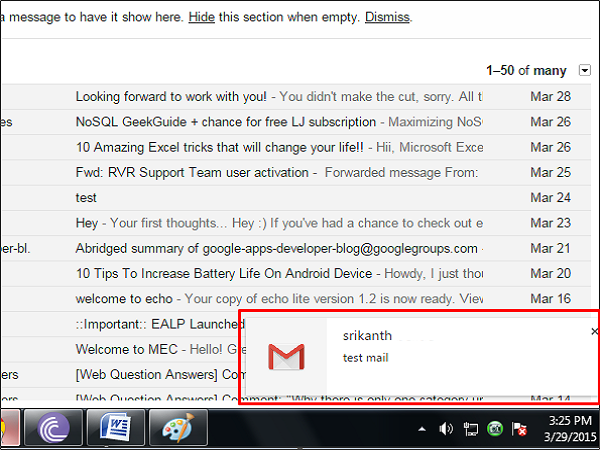Image resolution: width=600 pixels, height=450 pixels.
Task: Open 10 Amazing Excel tricks email
Action: (x=296, y=147)
